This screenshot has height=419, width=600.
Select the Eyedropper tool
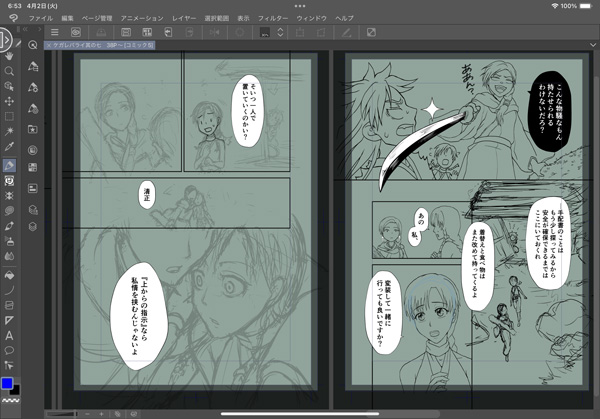pyautogui.click(x=9, y=149)
